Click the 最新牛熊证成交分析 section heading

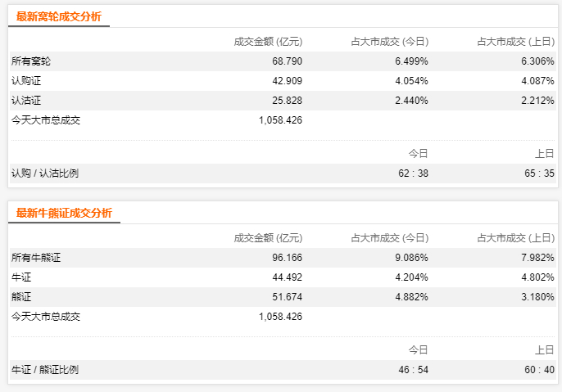[x=64, y=213]
